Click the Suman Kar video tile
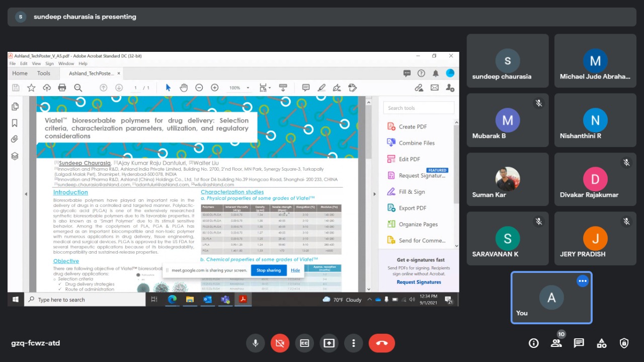This screenshot has height=362, width=644. pyautogui.click(x=508, y=180)
